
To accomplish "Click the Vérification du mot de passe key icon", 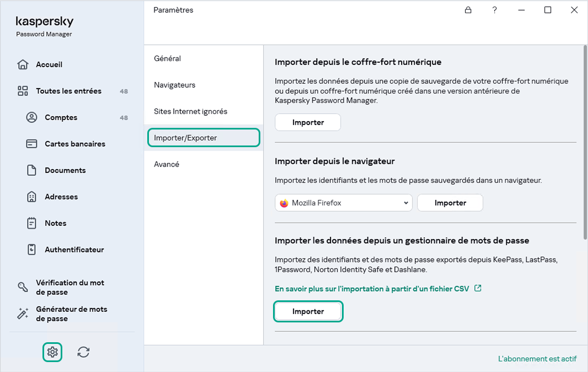I will (x=23, y=287).
